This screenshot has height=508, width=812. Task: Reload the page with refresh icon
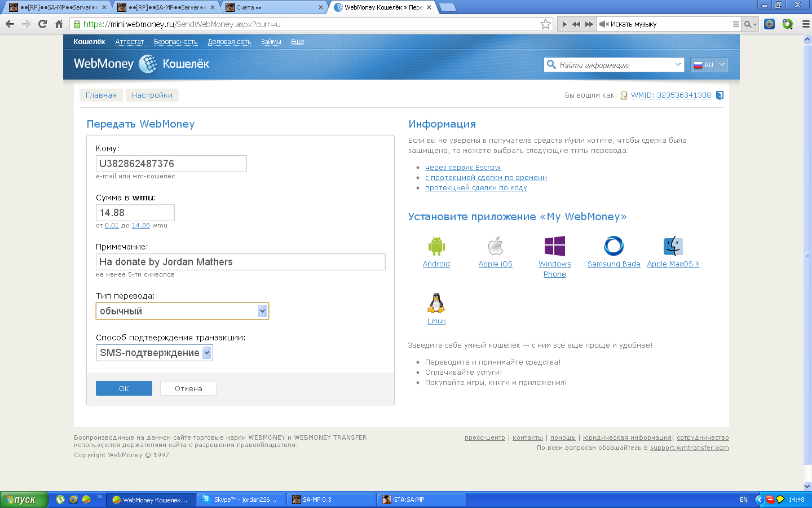[x=42, y=24]
